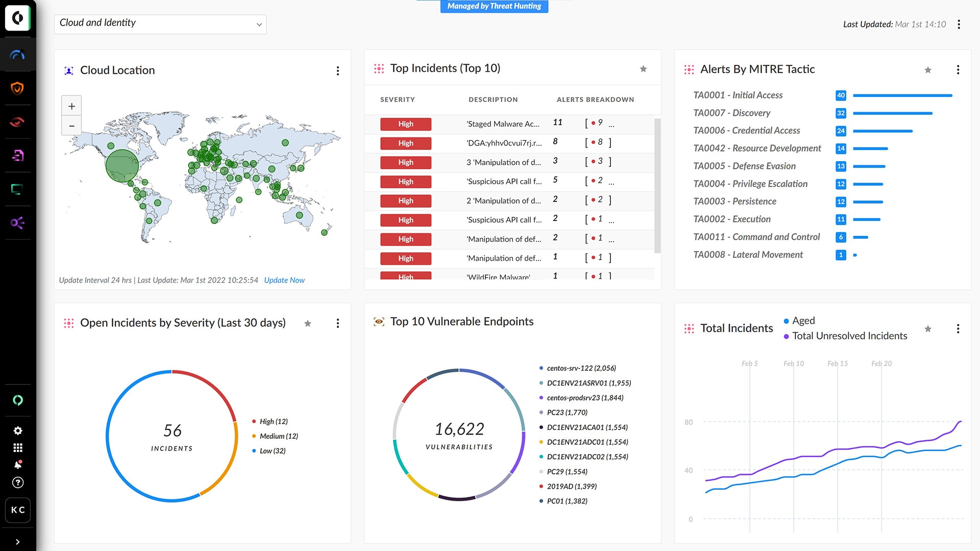
Task: Select the grid/apps icon in left sidebar
Action: click(x=18, y=447)
